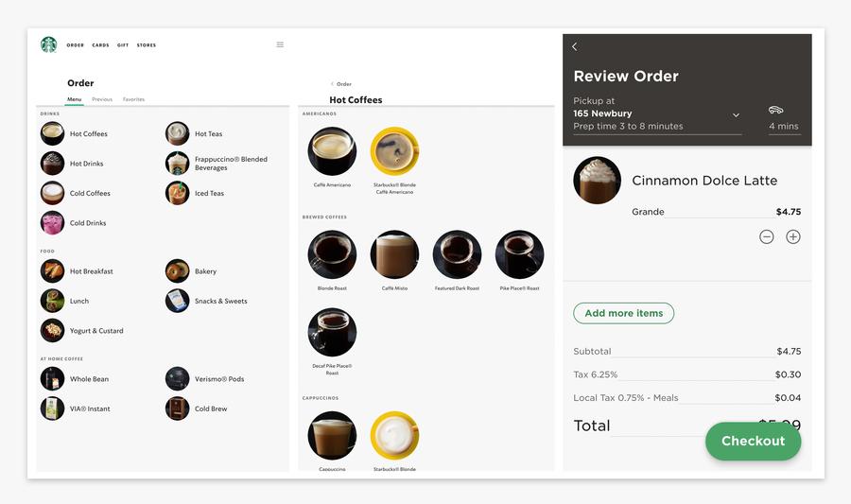
Task: Choose the Iced Teas category icon
Action: tap(177, 193)
